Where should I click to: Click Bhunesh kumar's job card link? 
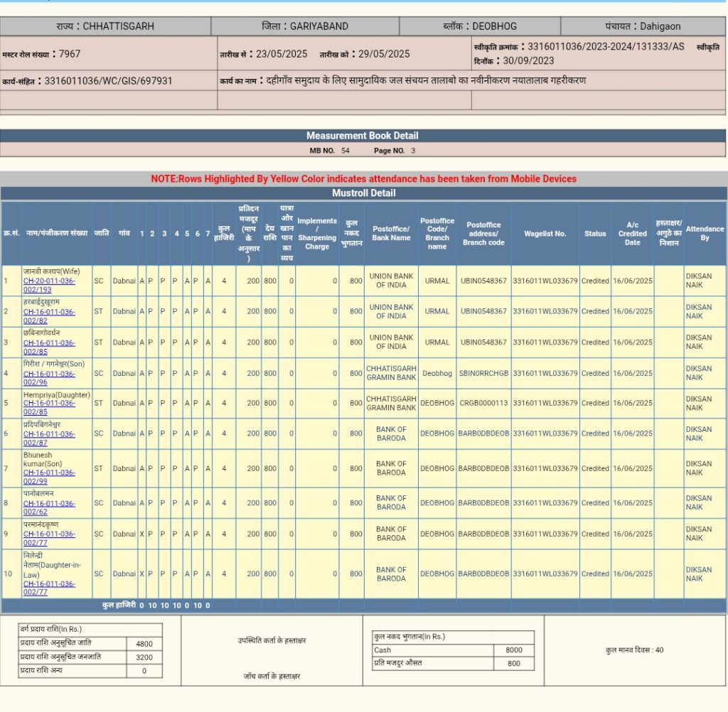[x=48, y=477]
